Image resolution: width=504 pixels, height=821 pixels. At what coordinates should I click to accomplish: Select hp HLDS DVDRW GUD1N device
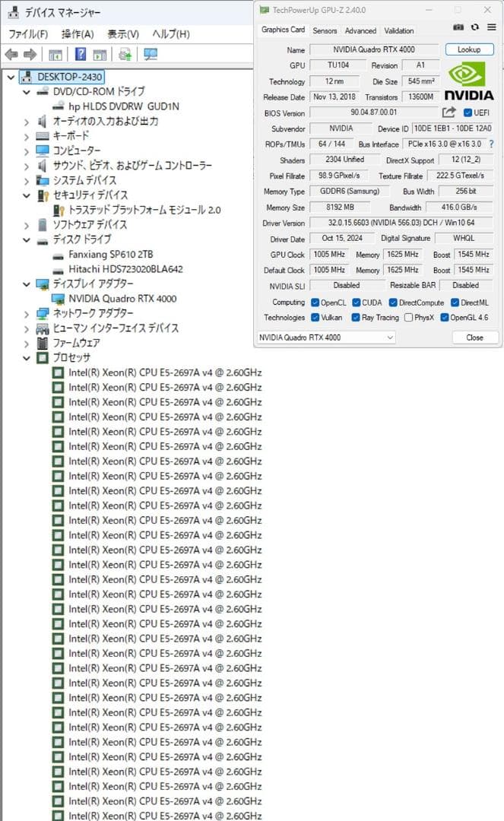(x=123, y=106)
